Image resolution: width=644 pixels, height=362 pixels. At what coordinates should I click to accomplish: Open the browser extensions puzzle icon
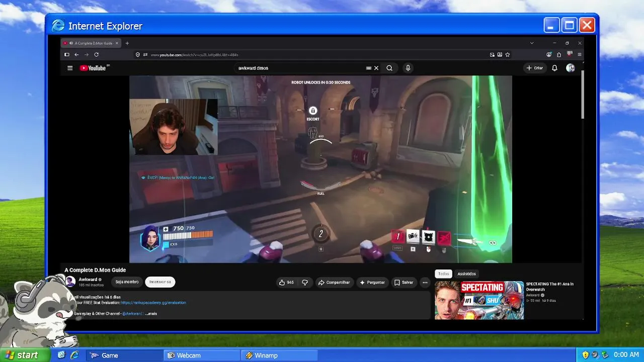[x=559, y=55]
